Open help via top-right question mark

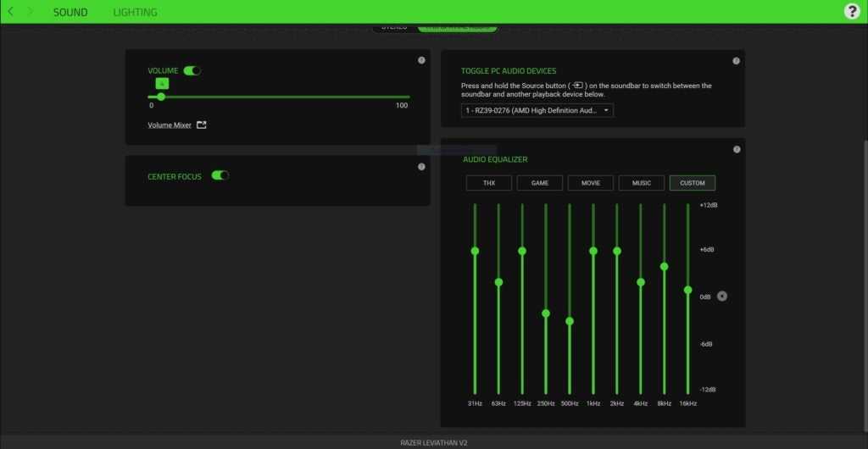(852, 11)
